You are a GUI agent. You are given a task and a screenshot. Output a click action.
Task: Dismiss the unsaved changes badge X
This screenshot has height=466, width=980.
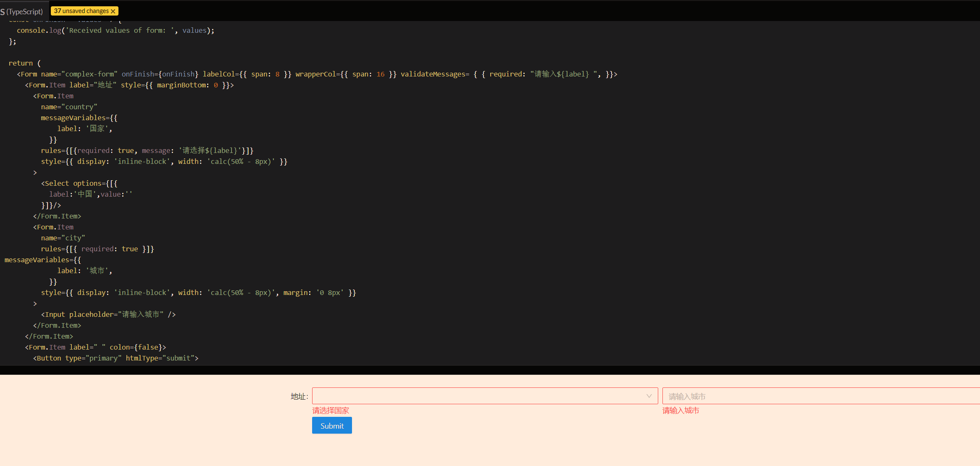pyautogui.click(x=113, y=11)
